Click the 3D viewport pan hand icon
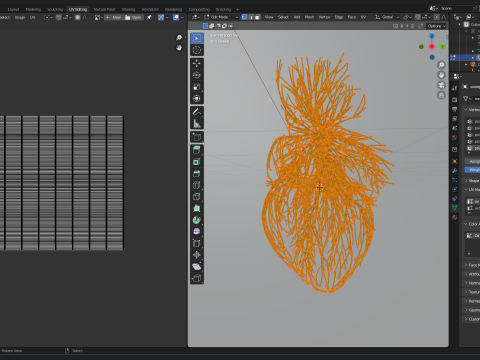This screenshot has width=480, height=360. coord(441,75)
